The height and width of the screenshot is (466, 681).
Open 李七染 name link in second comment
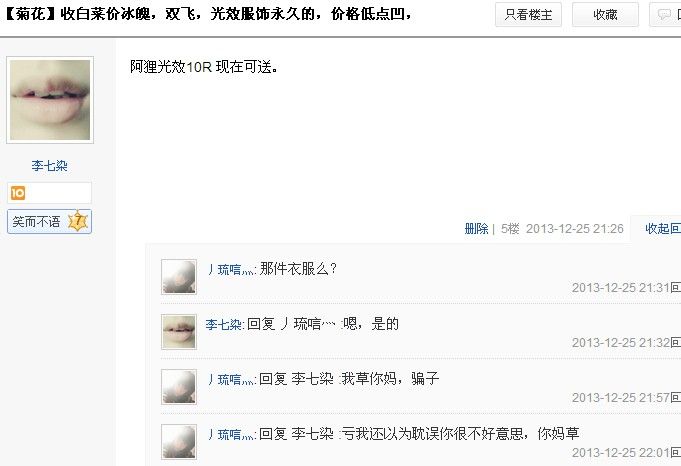pos(224,324)
